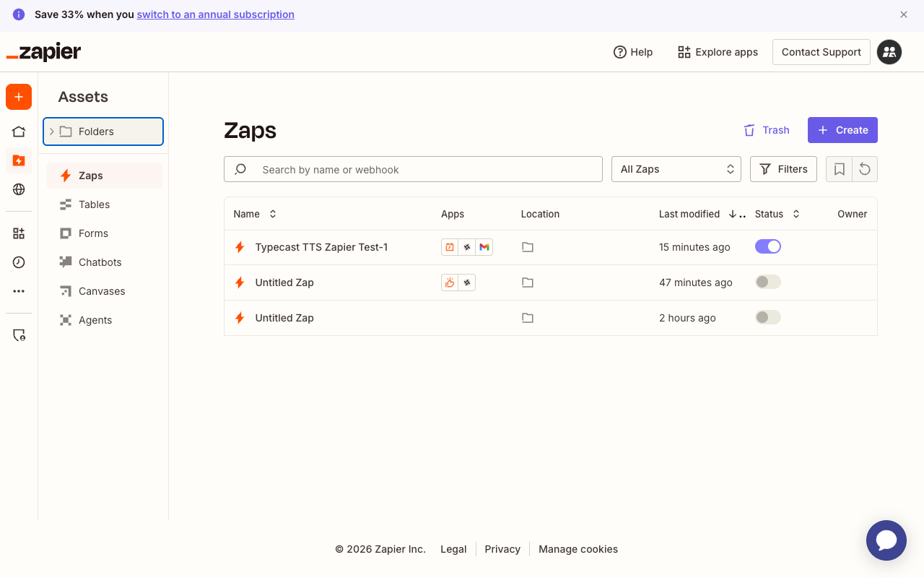
Task: Open the account avatar menu
Action: click(889, 52)
